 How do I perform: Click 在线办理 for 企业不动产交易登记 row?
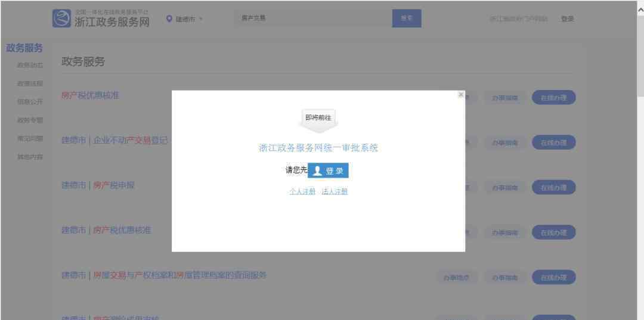coord(553,142)
